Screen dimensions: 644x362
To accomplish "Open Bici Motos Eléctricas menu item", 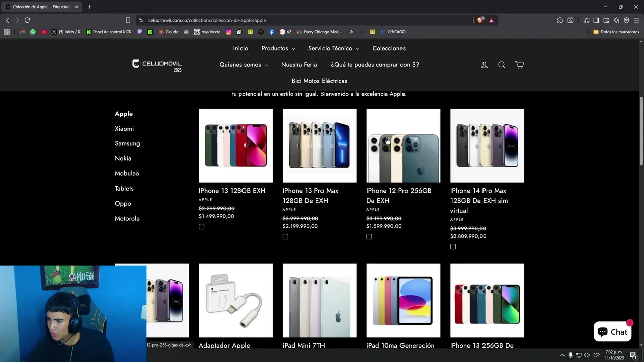I will (x=319, y=81).
